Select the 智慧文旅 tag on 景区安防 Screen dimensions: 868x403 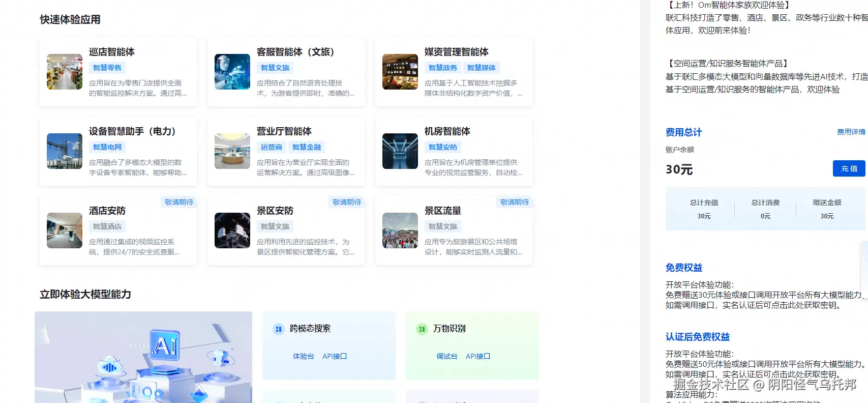click(275, 226)
